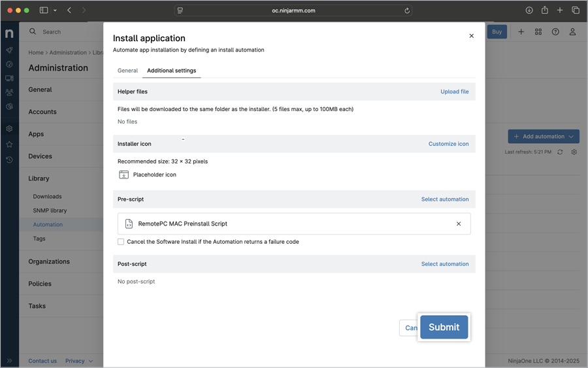Enable cancel install on failure code checkbox
Image resolution: width=588 pixels, height=368 pixels.
121,242
